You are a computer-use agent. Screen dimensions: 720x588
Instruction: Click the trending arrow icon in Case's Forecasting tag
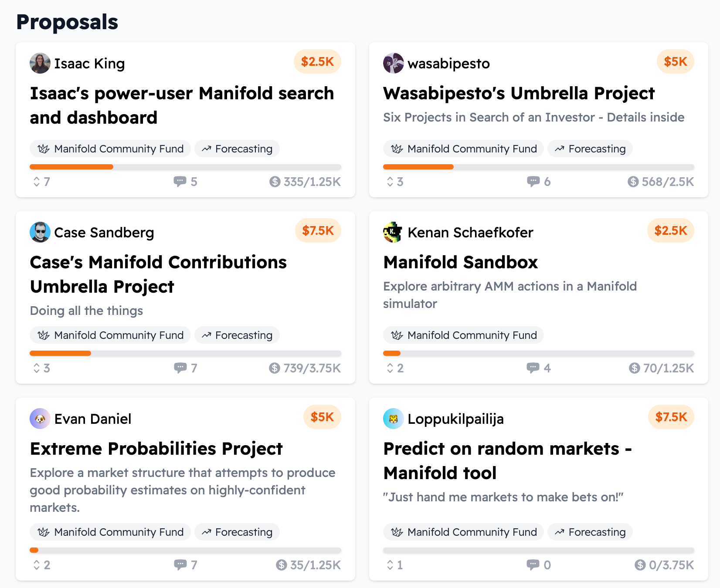[207, 335]
